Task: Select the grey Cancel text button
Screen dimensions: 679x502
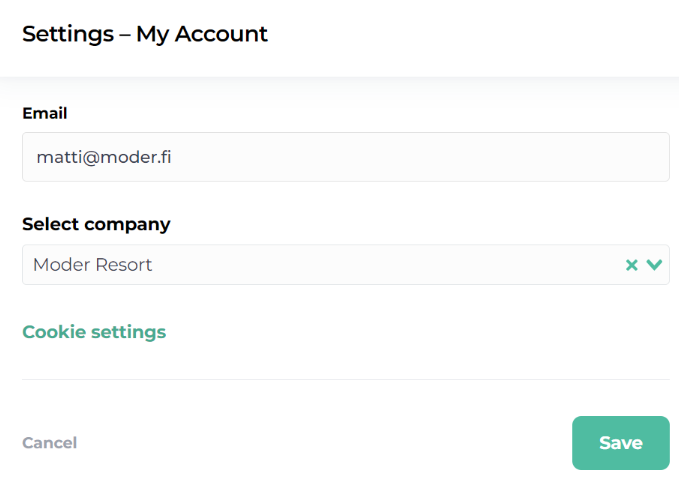Action: 49,443
